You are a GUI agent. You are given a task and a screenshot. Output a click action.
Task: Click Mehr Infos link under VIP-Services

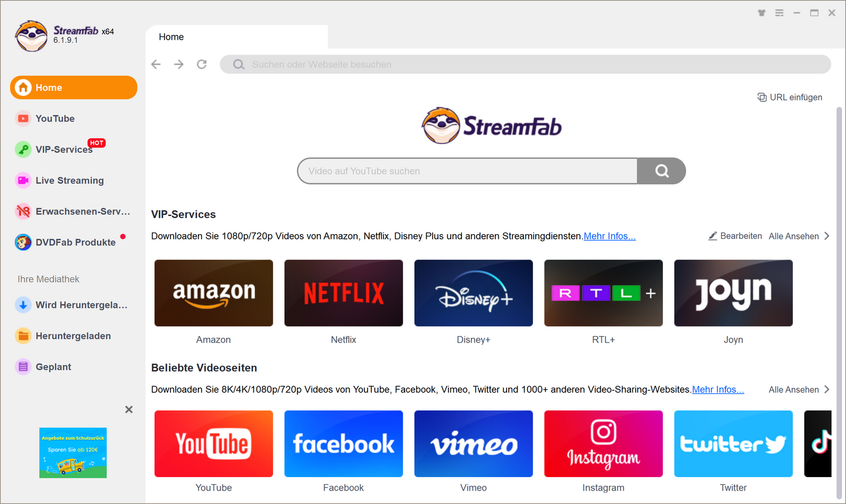pyautogui.click(x=609, y=236)
